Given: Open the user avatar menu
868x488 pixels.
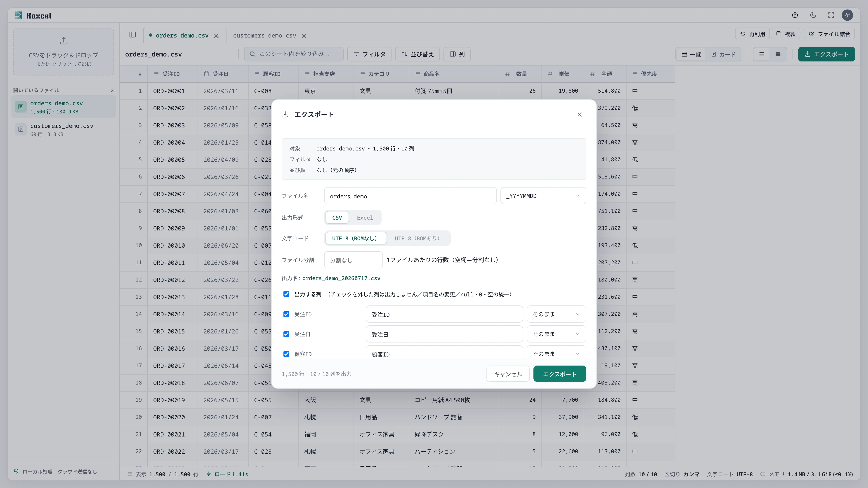Looking at the screenshot, I should 847,15.
